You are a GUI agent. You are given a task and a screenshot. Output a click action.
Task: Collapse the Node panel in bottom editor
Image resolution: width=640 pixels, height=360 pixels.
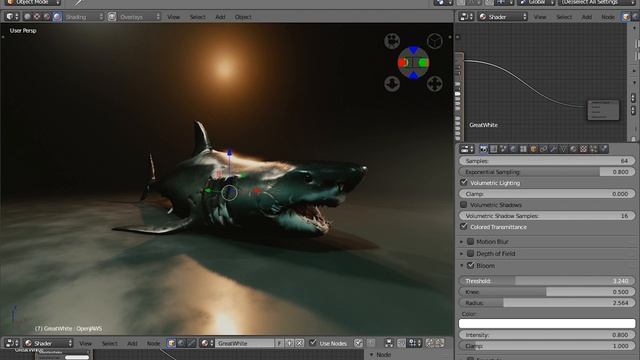(371, 355)
